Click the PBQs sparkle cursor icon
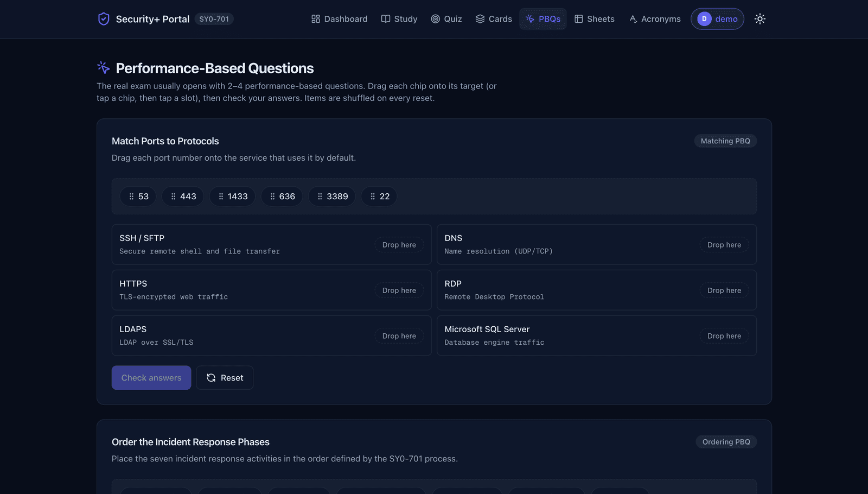Image resolution: width=868 pixels, height=494 pixels. click(x=530, y=19)
